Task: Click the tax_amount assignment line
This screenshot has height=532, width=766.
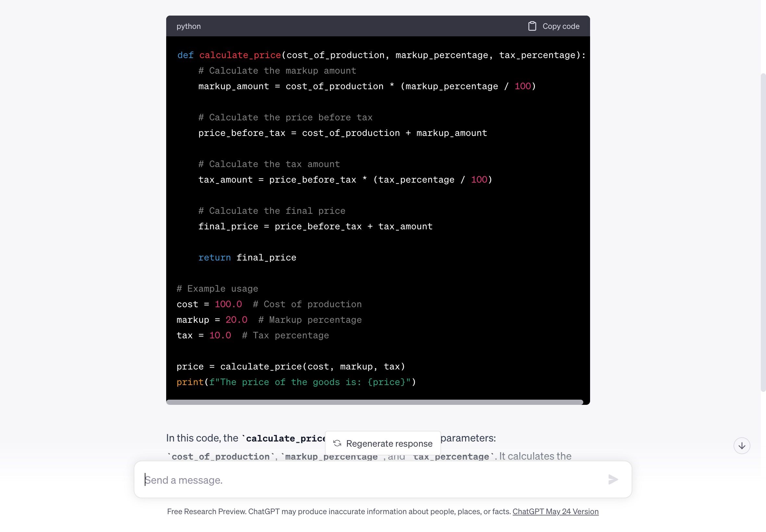Action: 345,180
